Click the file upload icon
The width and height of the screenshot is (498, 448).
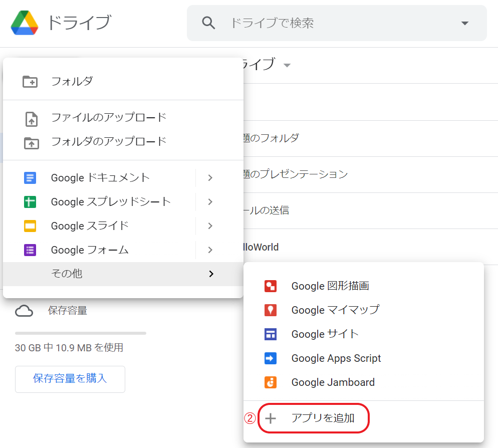32,119
